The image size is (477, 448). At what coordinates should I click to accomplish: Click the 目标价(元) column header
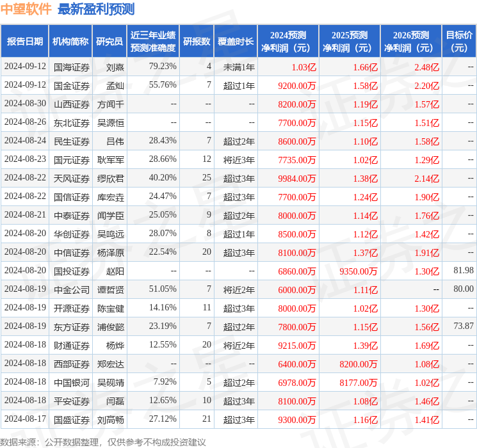pyautogui.click(x=459, y=42)
